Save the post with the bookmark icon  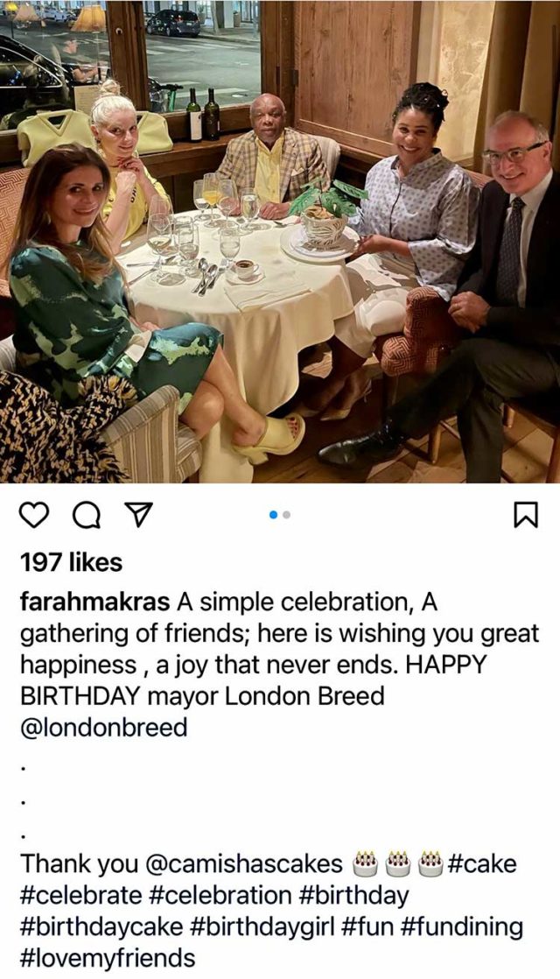[x=525, y=515]
